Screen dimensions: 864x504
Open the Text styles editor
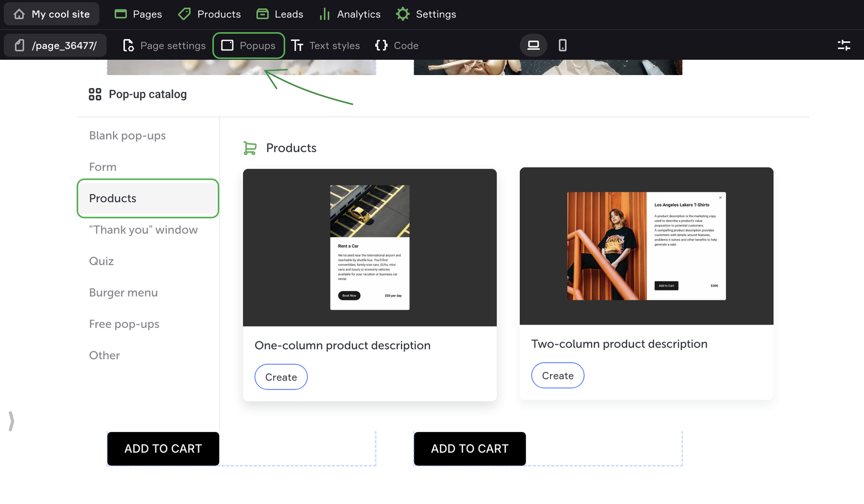[x=325, y=45]
